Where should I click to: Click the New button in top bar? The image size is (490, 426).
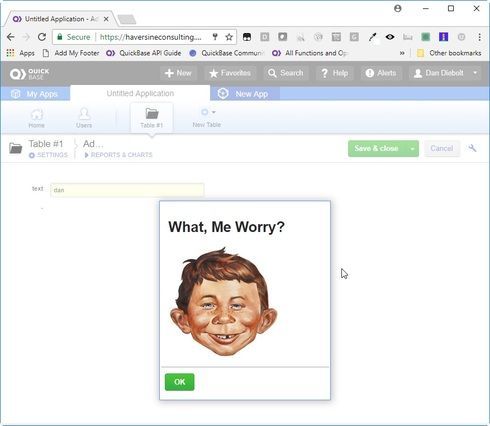click(x=178, y=73)
